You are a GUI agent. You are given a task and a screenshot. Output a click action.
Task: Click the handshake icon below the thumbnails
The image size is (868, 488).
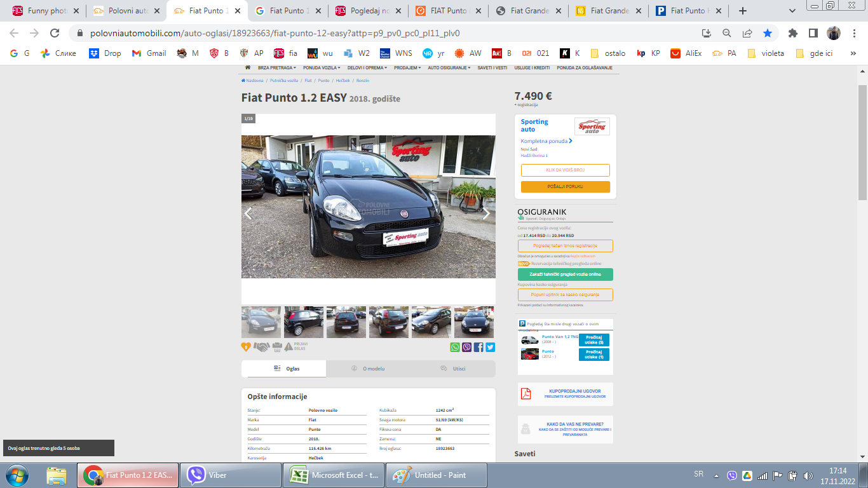[x=261, y=347]
